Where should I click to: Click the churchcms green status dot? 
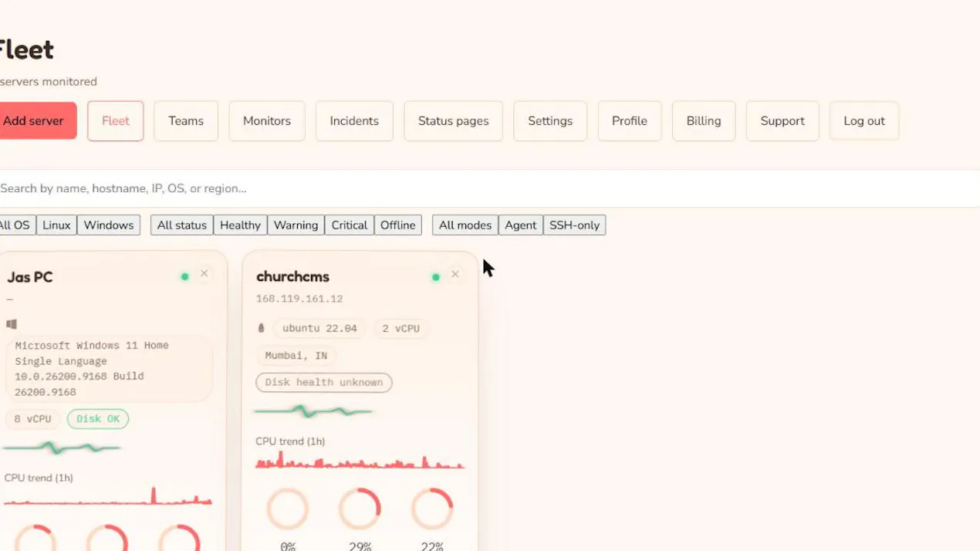(436, 277)
